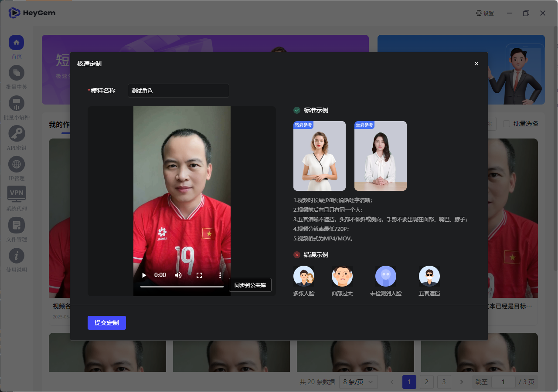558x392 pixels.
Task: Open the 批量小语种 sidebar icon
Action: coord(17,104)
